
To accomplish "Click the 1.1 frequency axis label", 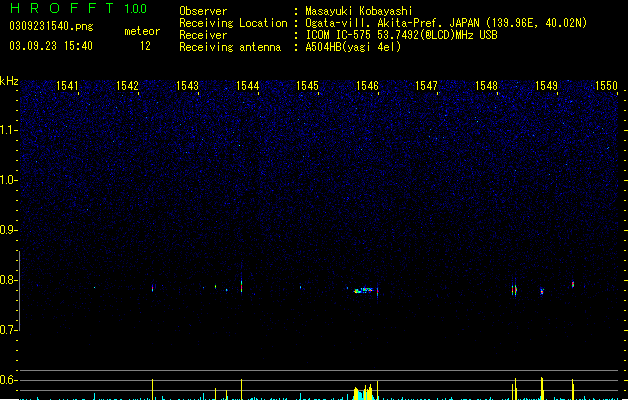I will point(8,130).
